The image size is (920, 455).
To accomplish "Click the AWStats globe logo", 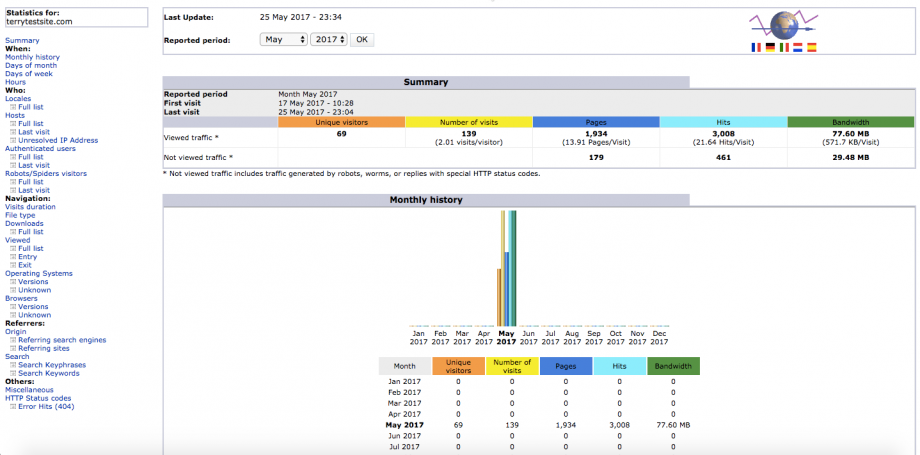I will [783, 26].
